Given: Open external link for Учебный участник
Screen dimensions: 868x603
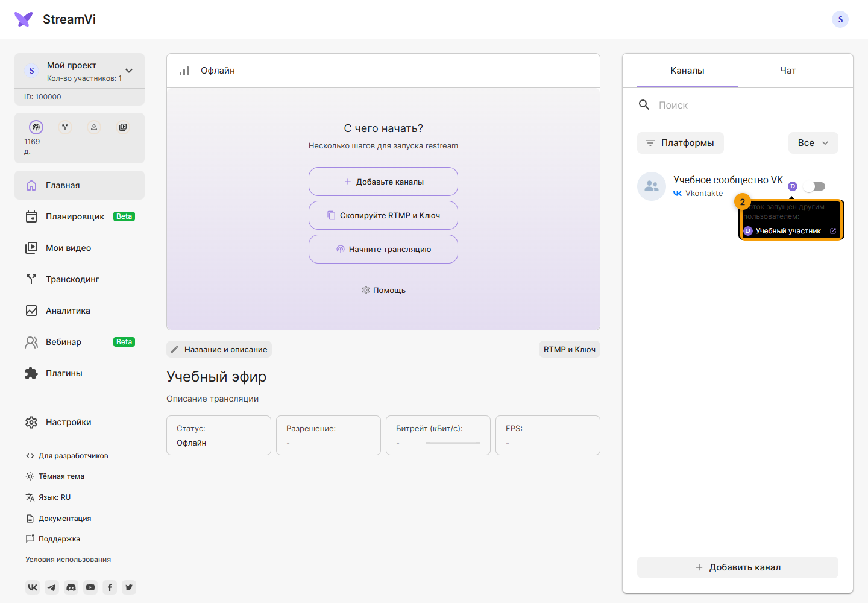Looking at the screenshot, I should tap(833, 231).
